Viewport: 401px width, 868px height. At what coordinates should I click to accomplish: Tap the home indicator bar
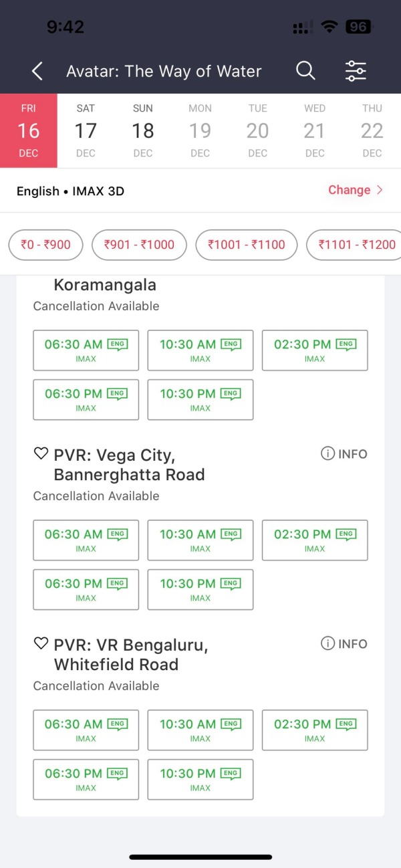click(200, 857)
